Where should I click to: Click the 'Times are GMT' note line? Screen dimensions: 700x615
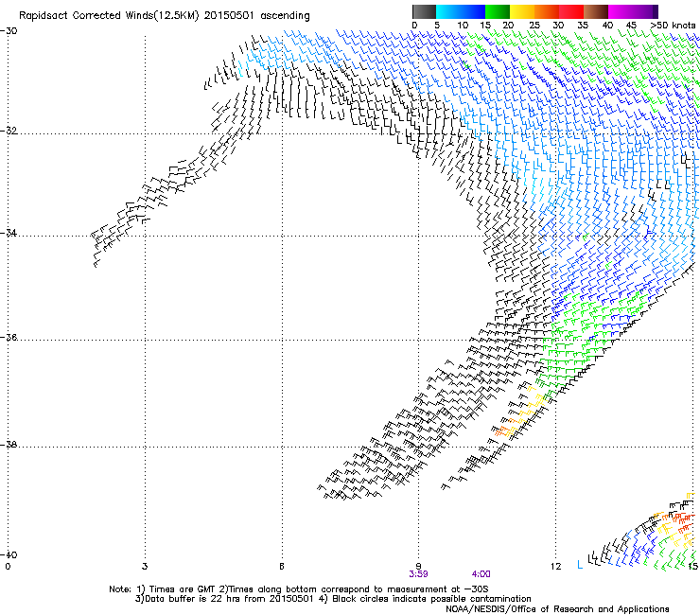(x=298, y=589)
